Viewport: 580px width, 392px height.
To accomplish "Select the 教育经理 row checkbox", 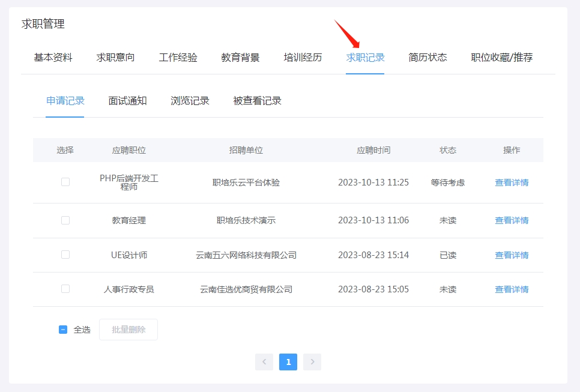I will click(x=65, y=220).
